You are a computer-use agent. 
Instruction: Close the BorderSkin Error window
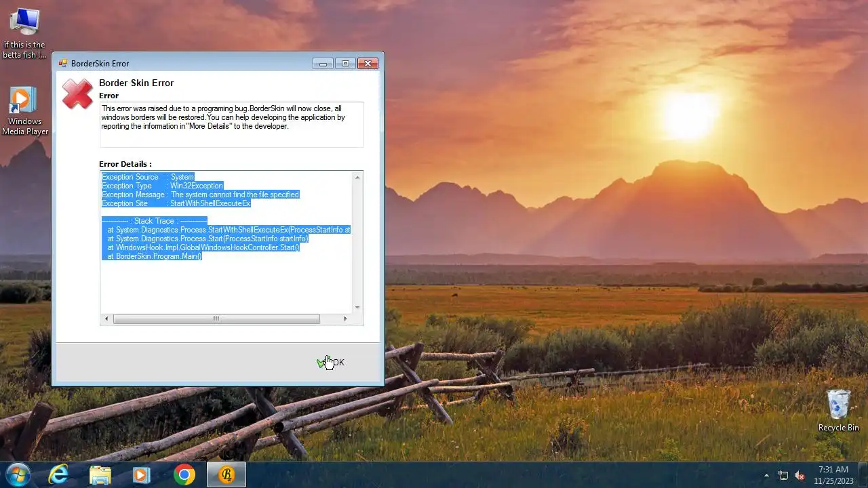[x=368, y=64]
